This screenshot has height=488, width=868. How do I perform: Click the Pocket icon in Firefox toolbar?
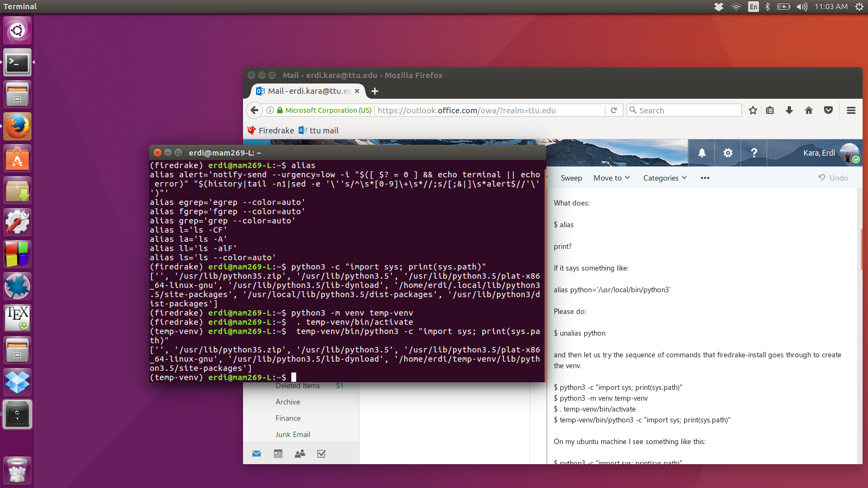[x=828, y=111]
